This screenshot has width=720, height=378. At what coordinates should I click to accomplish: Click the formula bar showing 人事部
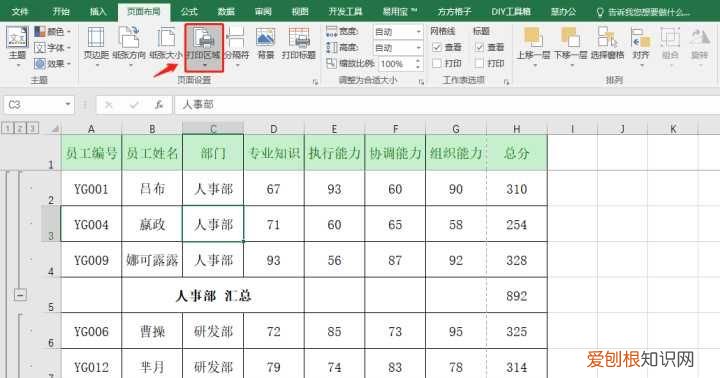[x=446, y=105]
